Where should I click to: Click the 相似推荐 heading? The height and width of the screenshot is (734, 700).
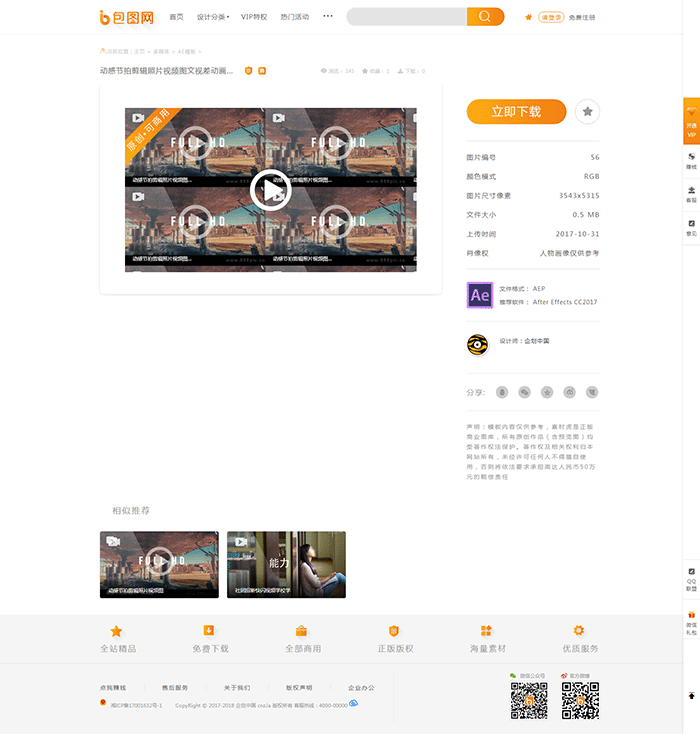coord(131,511)
